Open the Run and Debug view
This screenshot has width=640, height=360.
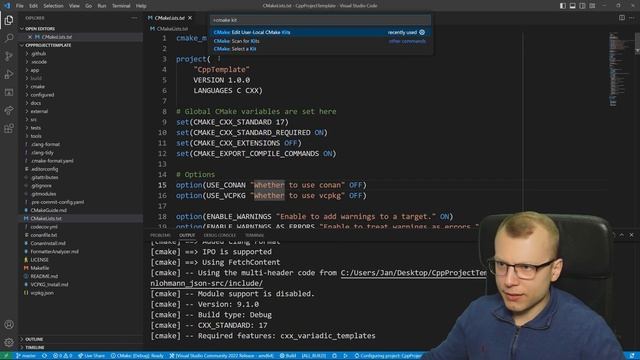[9, 74]
